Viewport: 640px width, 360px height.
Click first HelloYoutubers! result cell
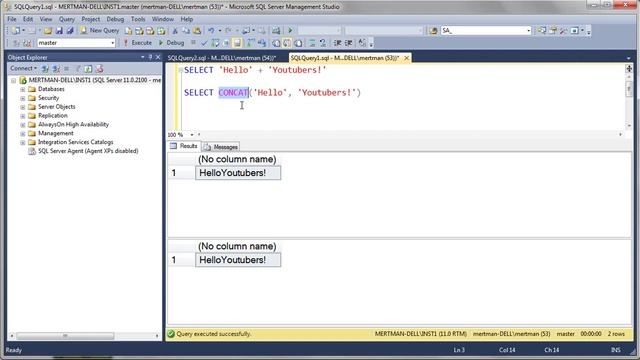(238, 173)
